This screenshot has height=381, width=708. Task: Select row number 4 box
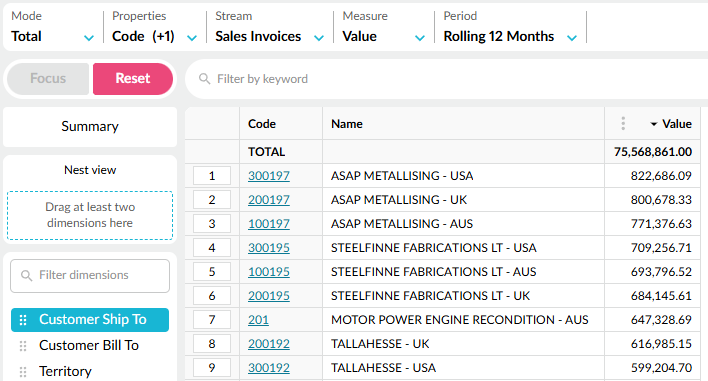[x=212, y=248]
